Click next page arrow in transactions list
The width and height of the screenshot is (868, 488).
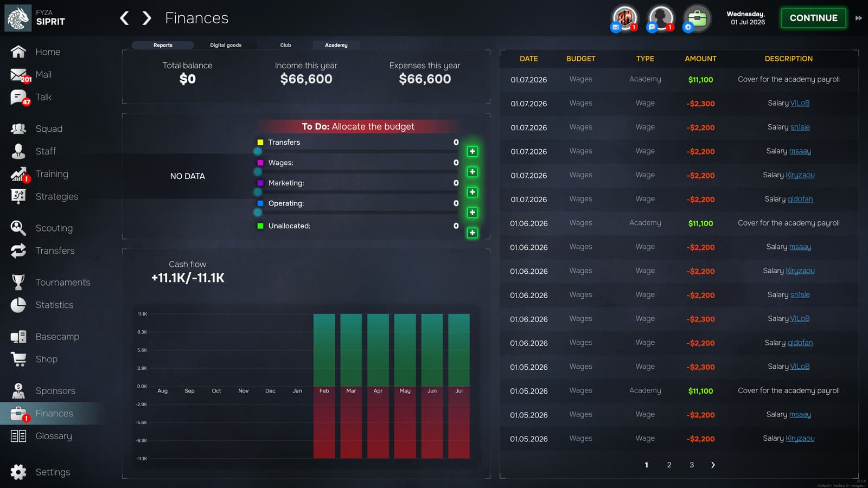tap(713, 465)
